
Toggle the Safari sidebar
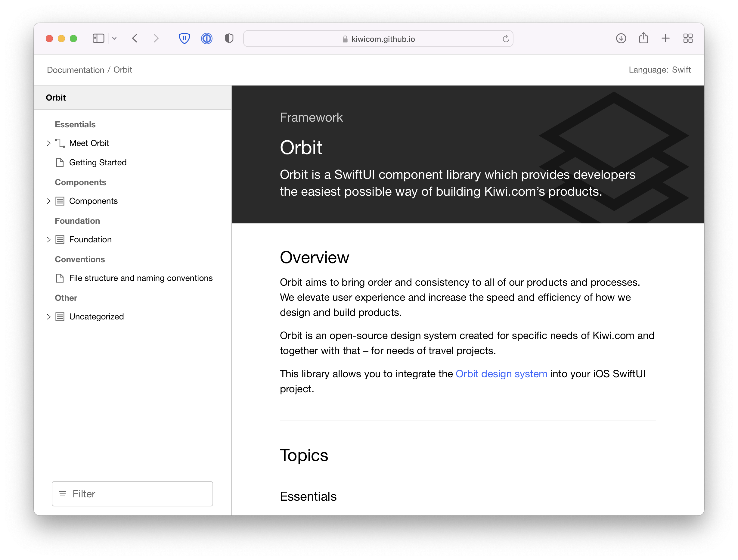[98, 38]
